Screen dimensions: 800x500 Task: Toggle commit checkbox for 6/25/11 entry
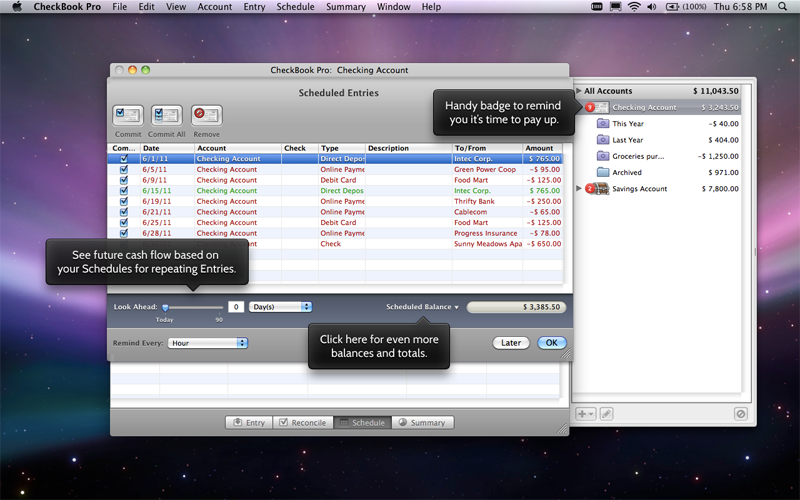(124, 222)
